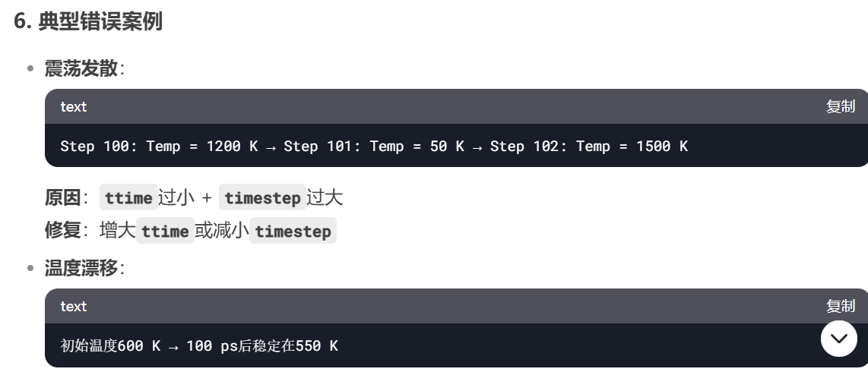
Task: Click the bold 原因 label
Action: tap(62, 197)
